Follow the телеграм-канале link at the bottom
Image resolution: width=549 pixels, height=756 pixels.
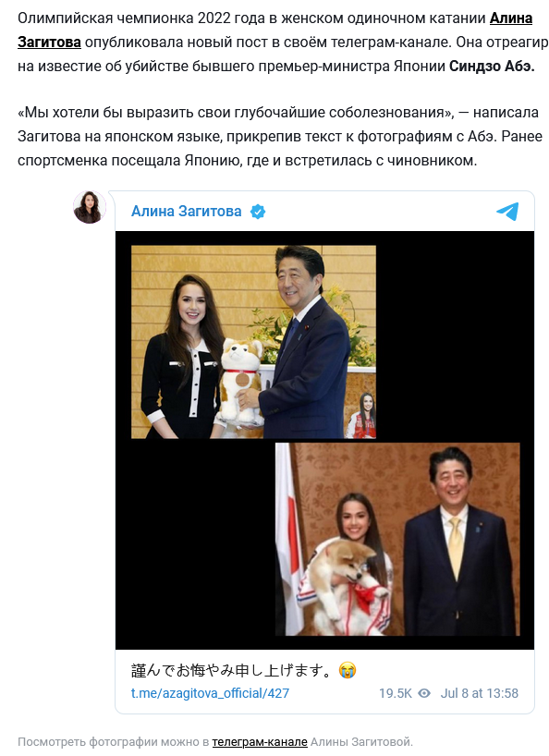pos(260,741)
